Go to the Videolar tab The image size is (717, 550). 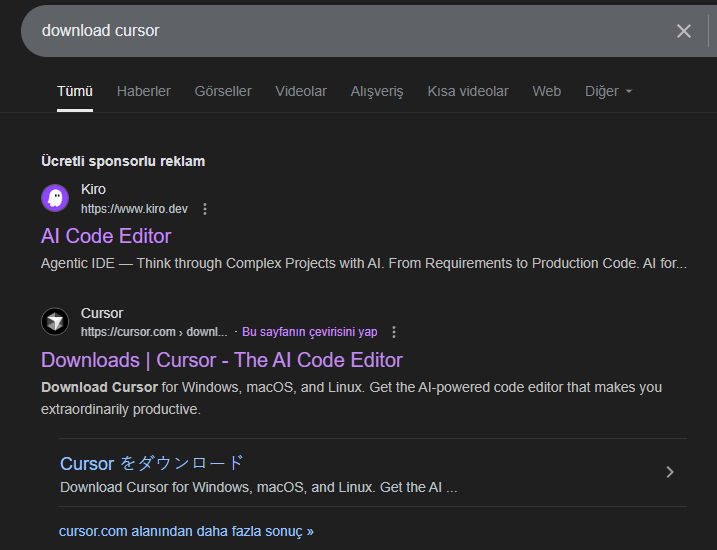301,91
